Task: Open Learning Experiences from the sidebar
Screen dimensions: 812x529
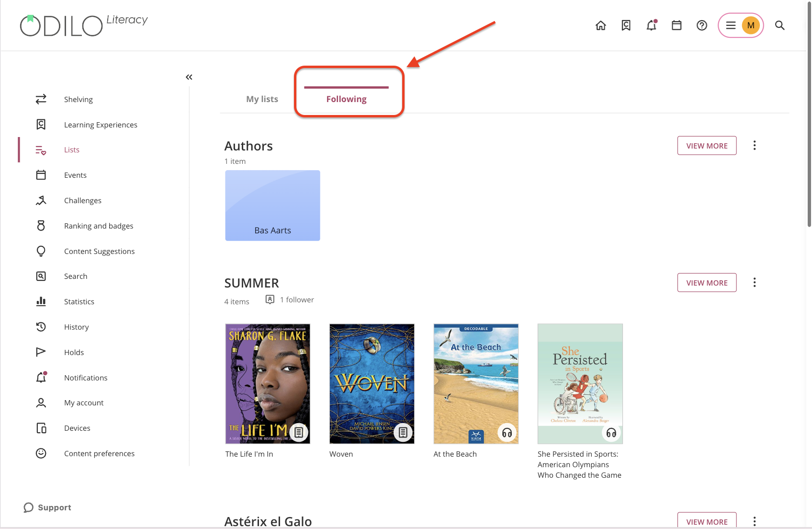Action: 101,125
